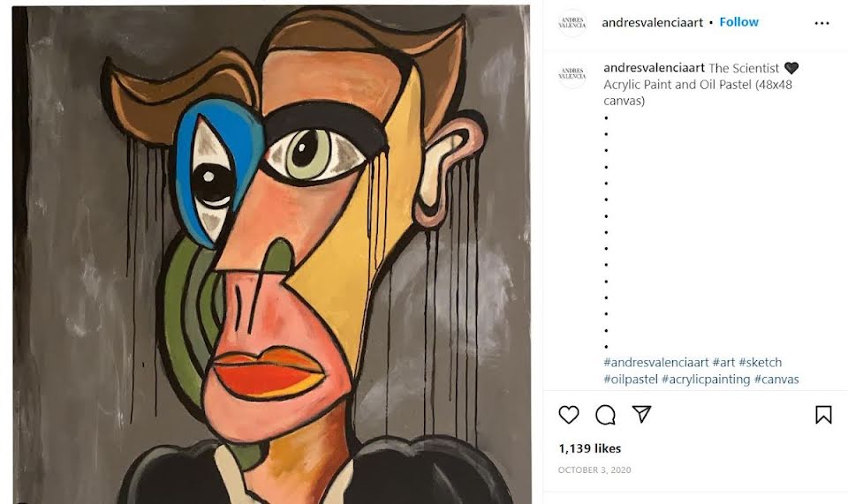Click the black heart emoji in the caption
This screenshot has height=504, width=848.
(x=791, y=68)
